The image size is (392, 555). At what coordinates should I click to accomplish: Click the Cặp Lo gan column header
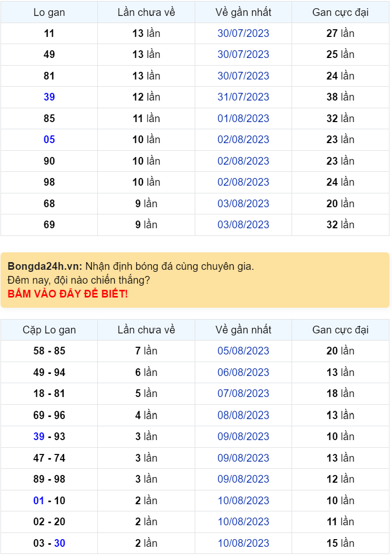tap(49, 330)
